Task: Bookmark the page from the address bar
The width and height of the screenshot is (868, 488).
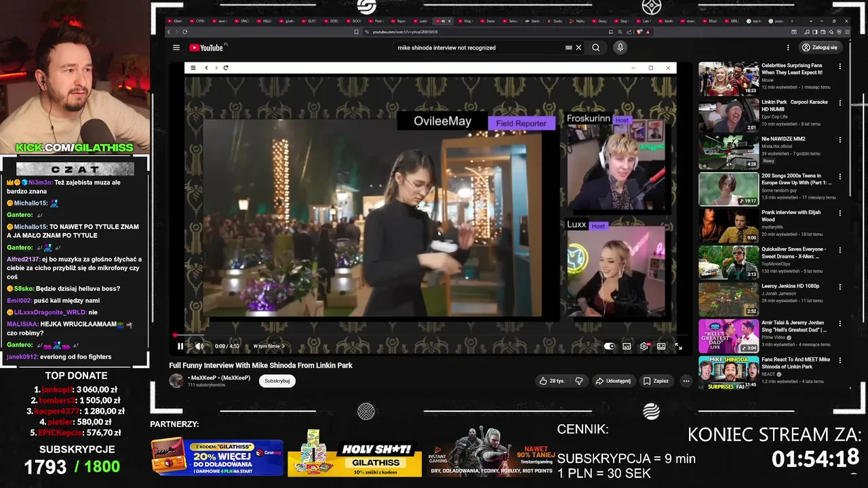Action: tap(357, 32)
